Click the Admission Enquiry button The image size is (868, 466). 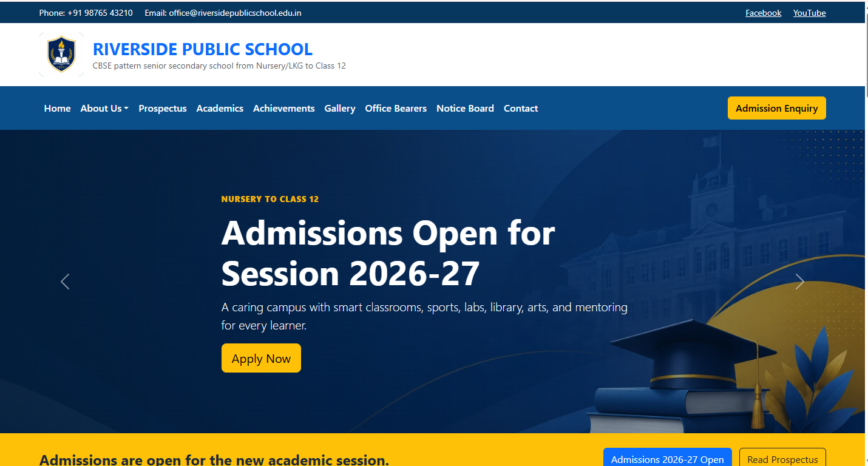(777, 108)
